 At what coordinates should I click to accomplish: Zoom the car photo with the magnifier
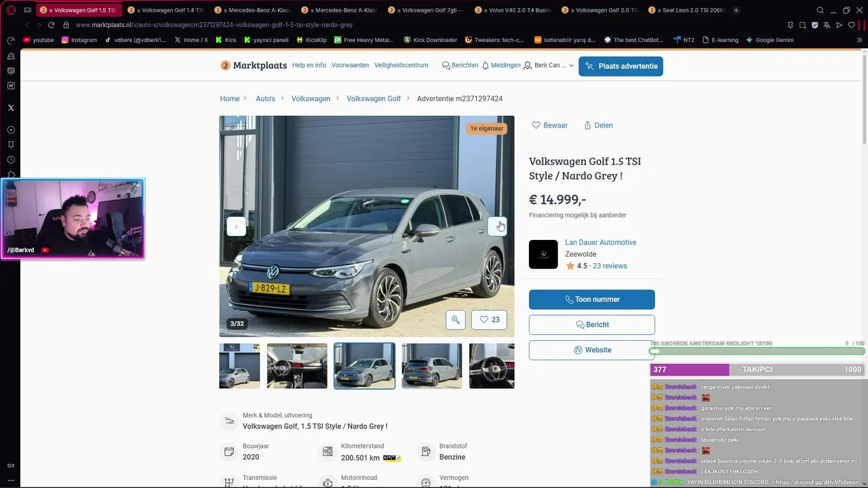455,320
